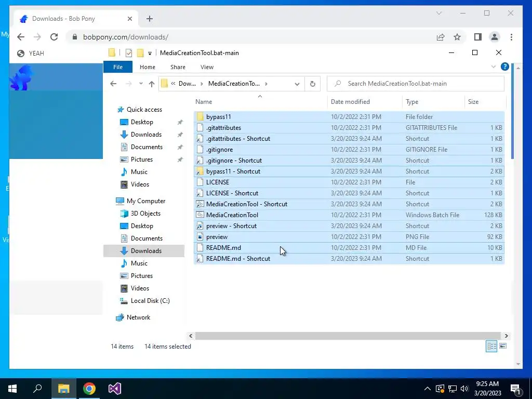Select the preview PNG file
532x399 pixels.
[349, 237]
